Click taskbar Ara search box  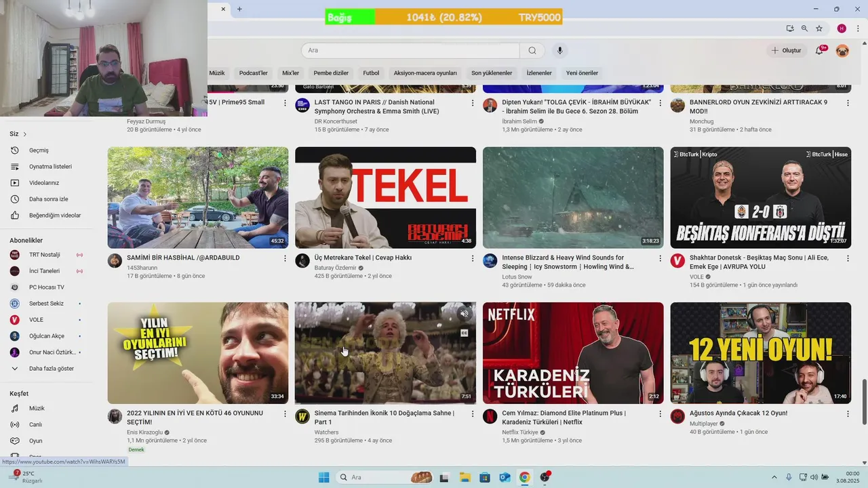[x=385, y=477]
